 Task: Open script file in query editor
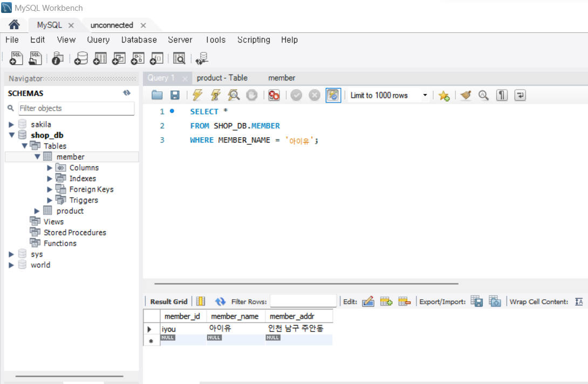click(x=157, y=96)
